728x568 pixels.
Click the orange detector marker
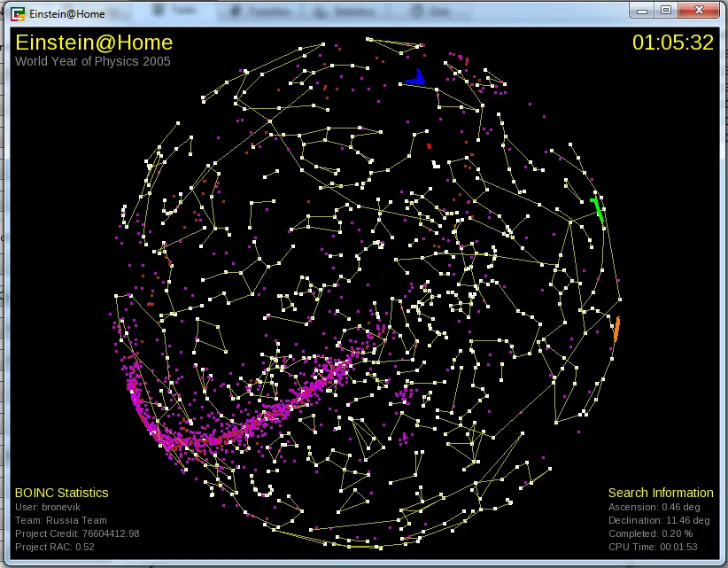616,329
